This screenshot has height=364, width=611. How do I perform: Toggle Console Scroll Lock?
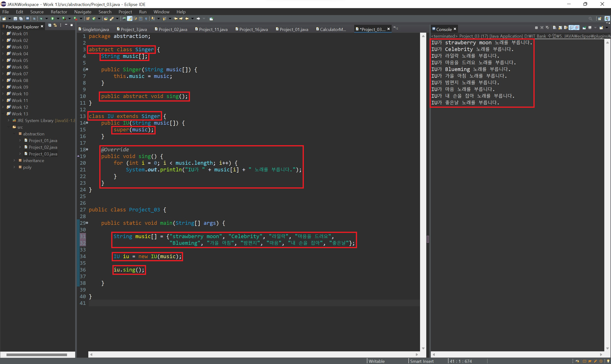[x=560, y=28]
